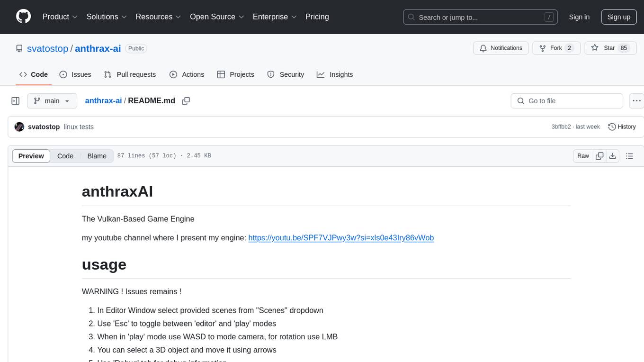The image size is (644, 362).
Task: Click the Go to file search box
Action: coord(567,101)
